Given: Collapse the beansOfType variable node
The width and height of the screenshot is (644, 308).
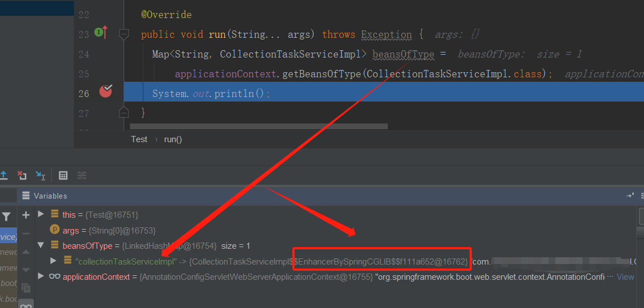Looking at the screenshot, I should (x=40, y=245).
